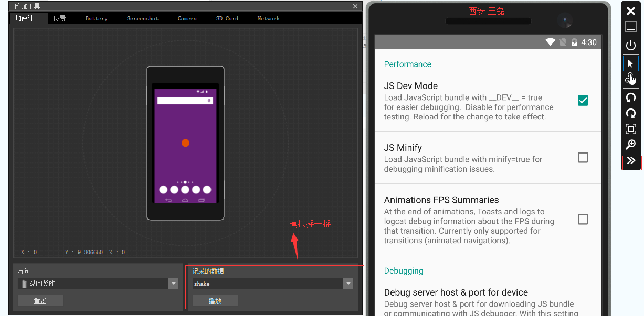Go to the Screenshot tab
644x316 pixels.
click(x=142, y=18)
